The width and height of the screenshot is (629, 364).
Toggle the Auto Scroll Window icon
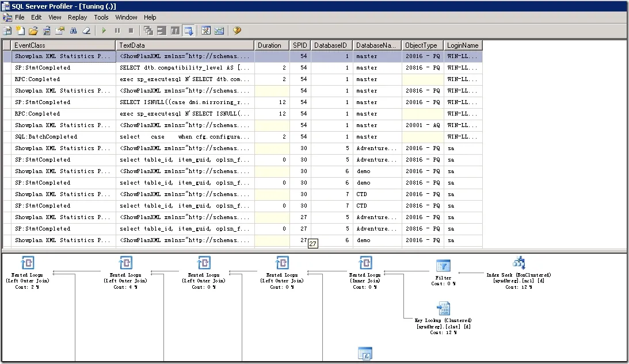pyautogui.click(x=188, y=30)
